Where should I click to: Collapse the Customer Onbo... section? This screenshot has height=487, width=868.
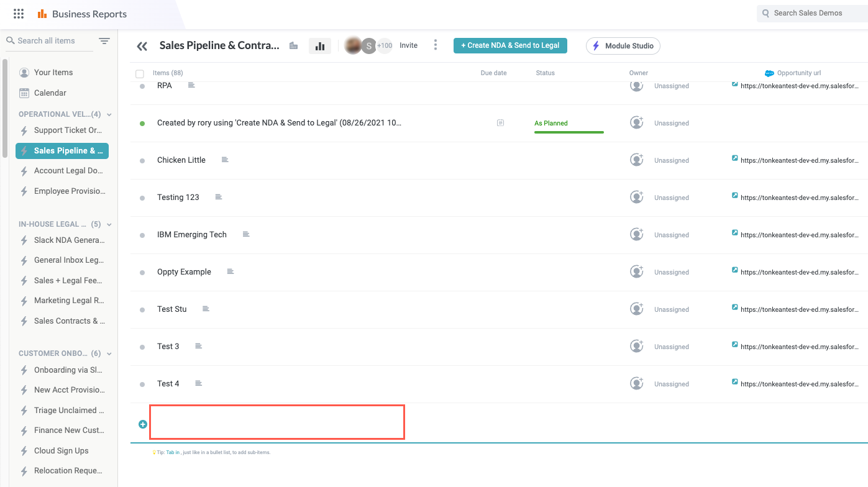click(x=109, y=353)
